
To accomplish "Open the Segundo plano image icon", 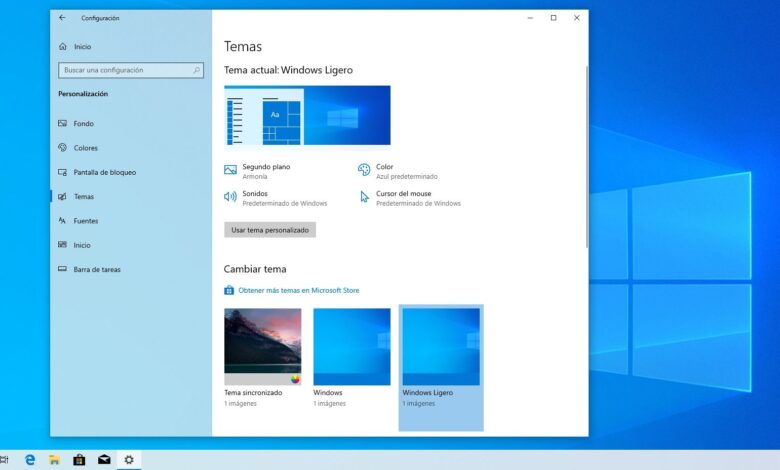I will click(x=230, y=170).
